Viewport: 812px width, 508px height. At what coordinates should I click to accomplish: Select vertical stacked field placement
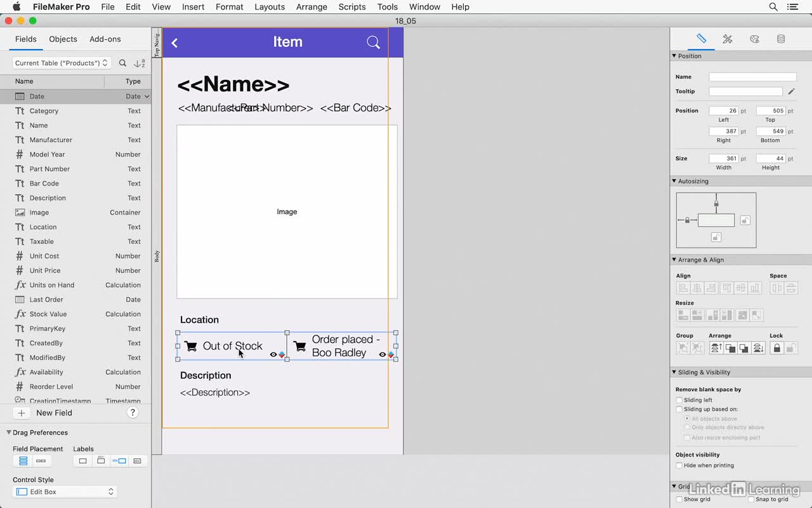(23, 461)
